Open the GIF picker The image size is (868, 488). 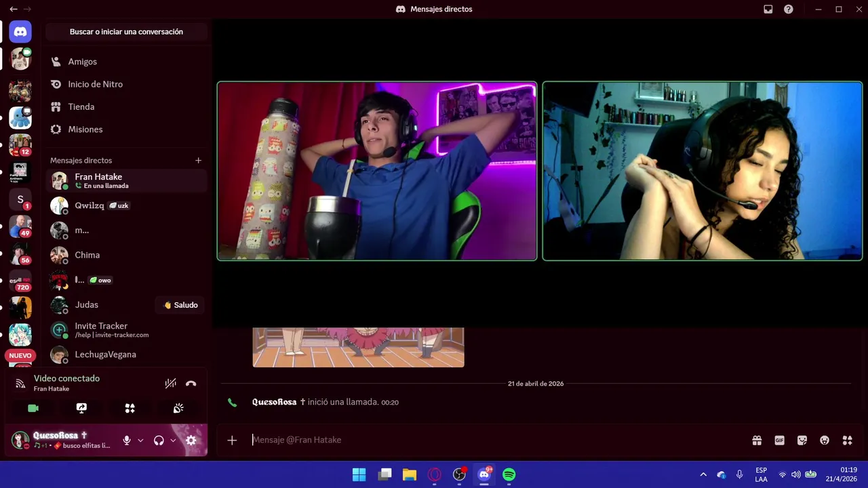[x=780, y=441]
